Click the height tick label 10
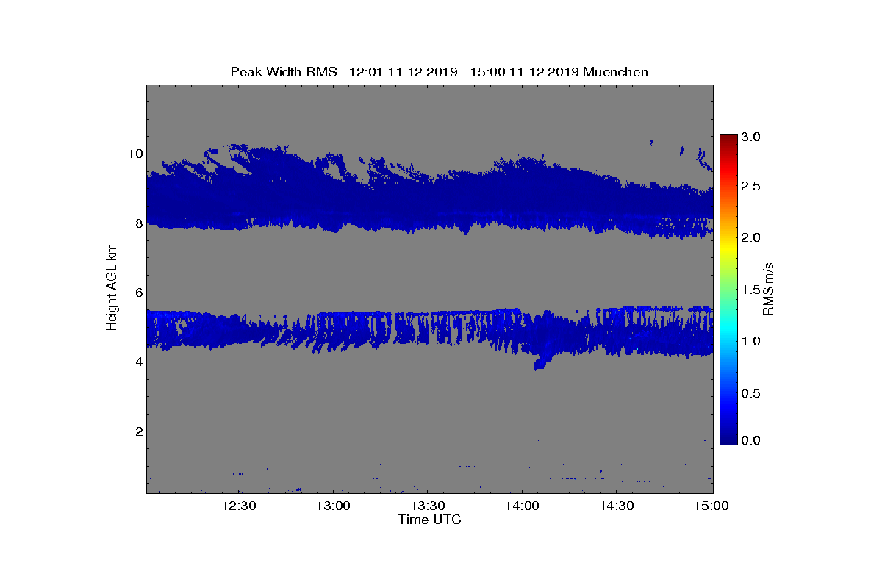 [135, 154]
